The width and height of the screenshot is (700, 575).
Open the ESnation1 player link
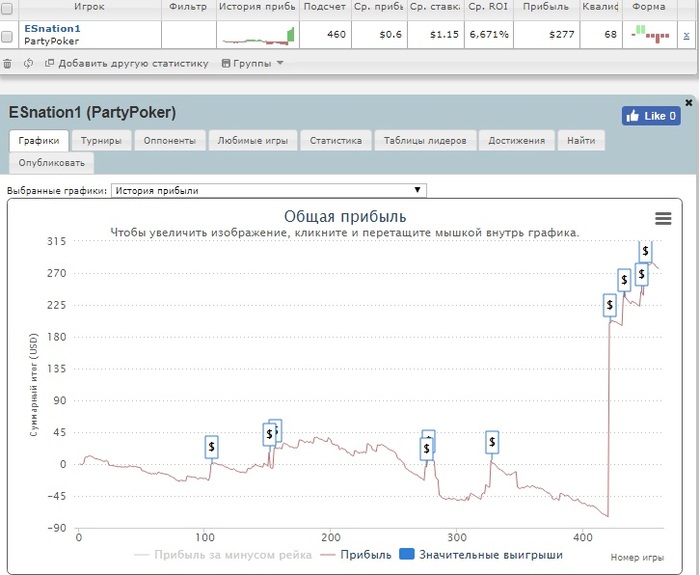coord(52,29)
